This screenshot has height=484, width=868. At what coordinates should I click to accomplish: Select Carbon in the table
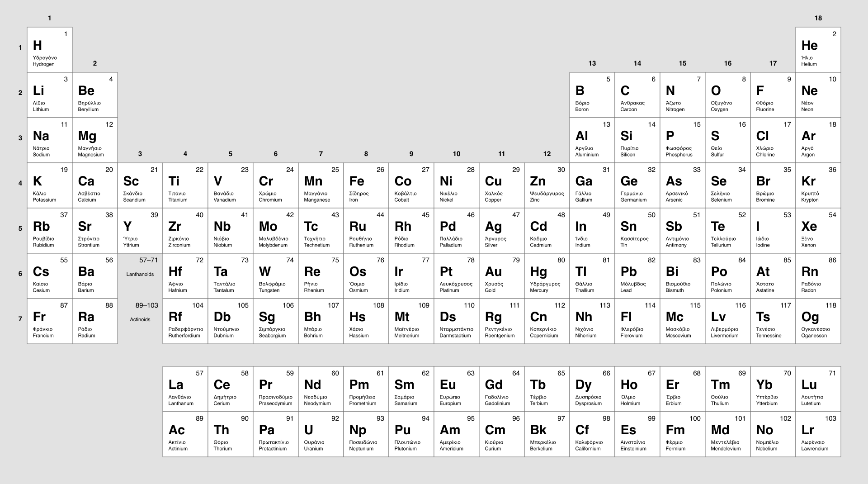(x=637, y=95)
